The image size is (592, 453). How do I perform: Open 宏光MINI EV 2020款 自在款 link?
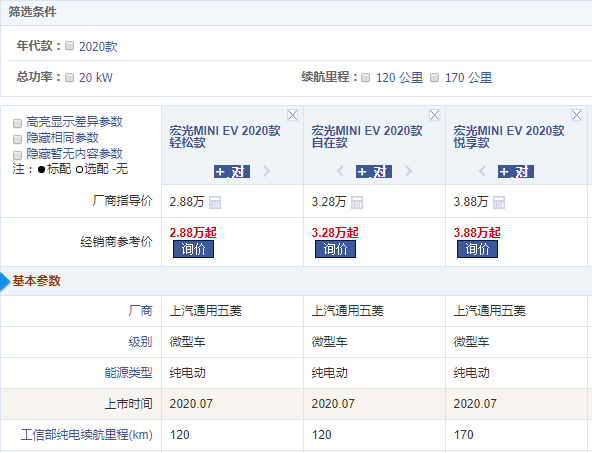click(x=367, y=137)
